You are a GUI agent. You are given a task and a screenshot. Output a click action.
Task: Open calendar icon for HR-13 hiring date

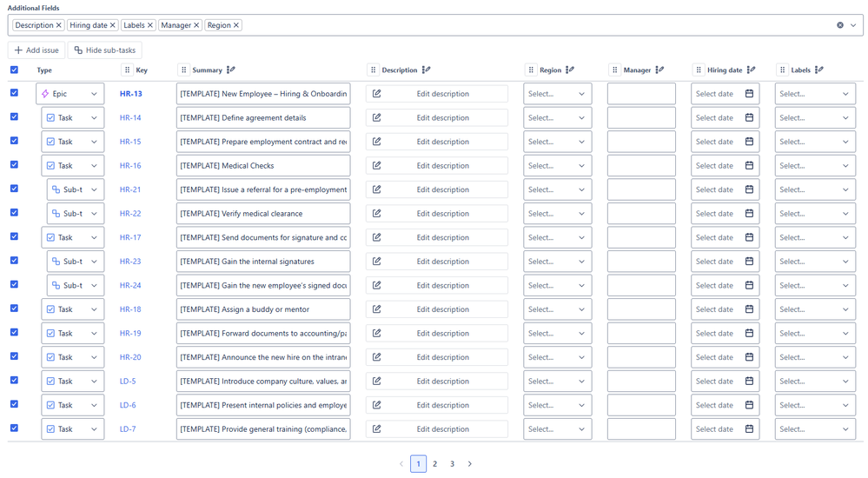(749, 94)
